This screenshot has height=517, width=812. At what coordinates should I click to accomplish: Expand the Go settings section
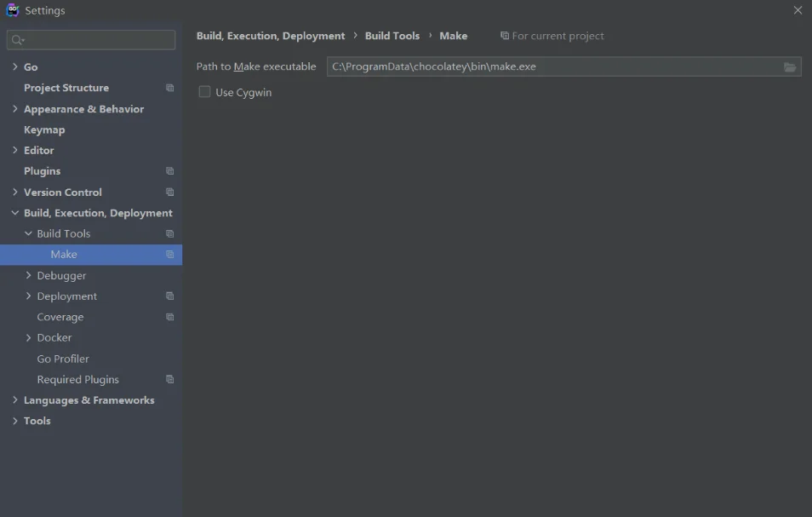coord(14,67)
